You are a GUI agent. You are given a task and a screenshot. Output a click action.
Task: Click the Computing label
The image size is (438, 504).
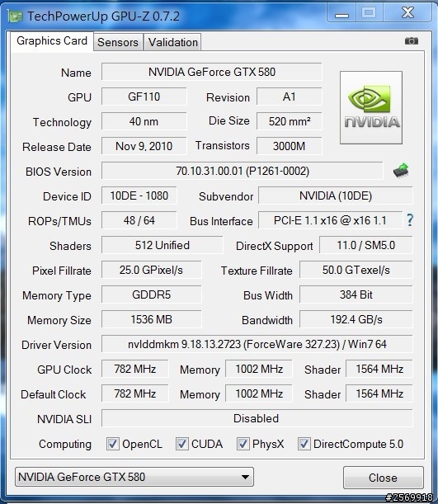coord(65,444)
